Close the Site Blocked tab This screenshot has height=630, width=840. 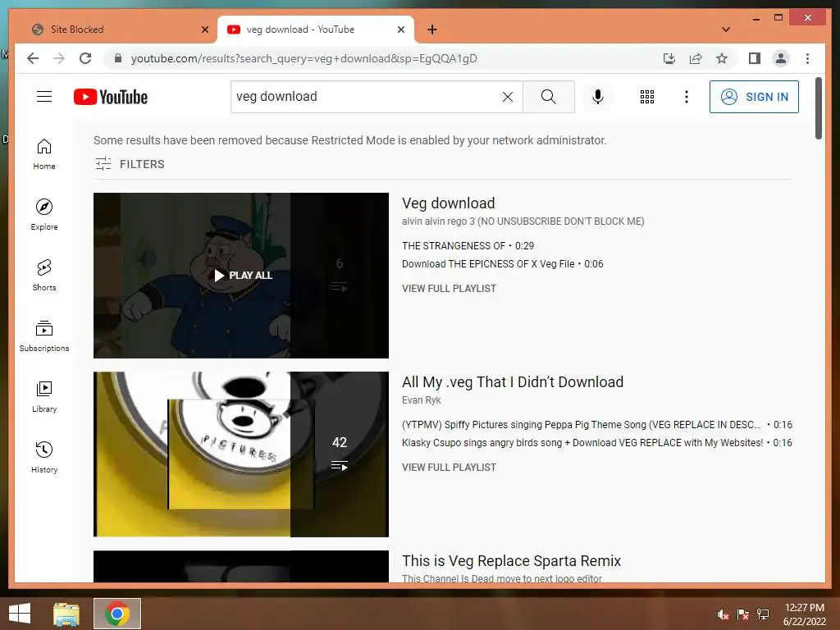point(204,30)
